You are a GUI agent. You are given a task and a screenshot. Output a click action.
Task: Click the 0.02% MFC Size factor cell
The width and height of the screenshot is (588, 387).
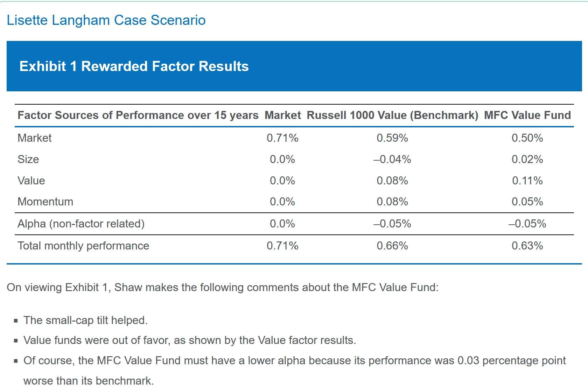[527, 159]
